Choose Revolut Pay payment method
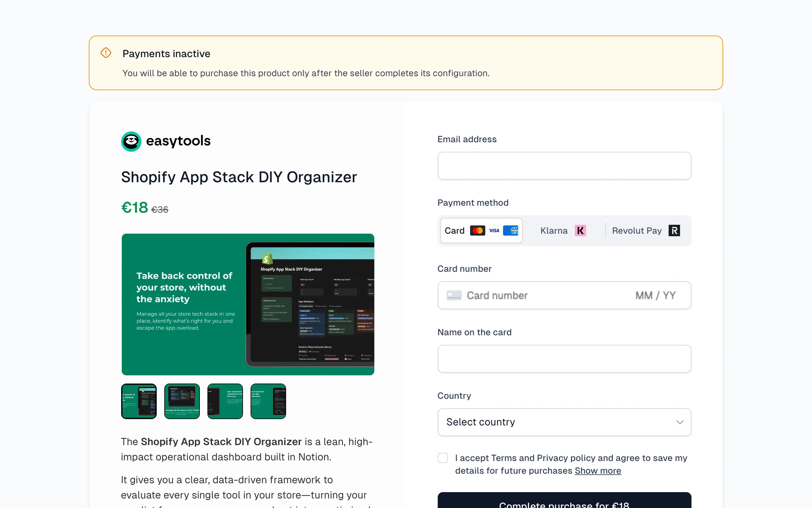 point(646,231)
